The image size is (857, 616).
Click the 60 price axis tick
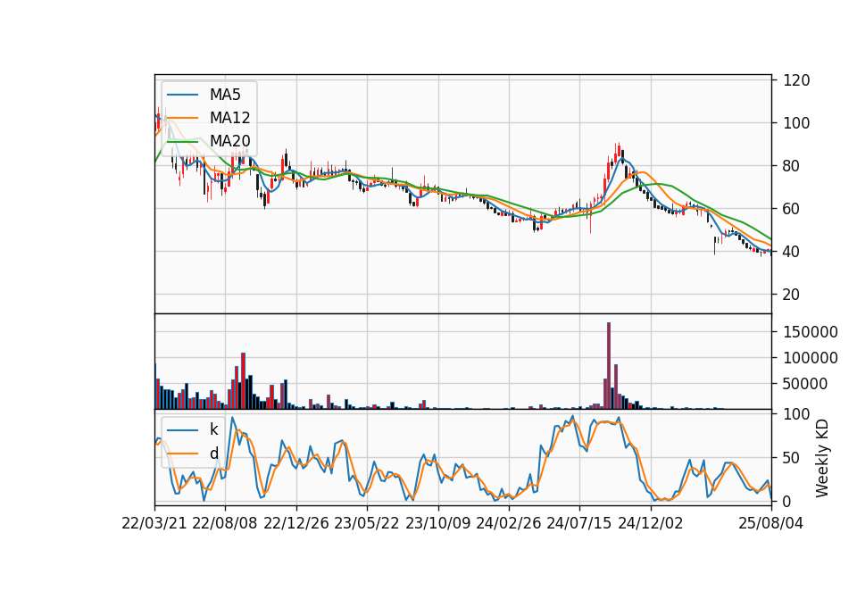click(x=792, y=209)
